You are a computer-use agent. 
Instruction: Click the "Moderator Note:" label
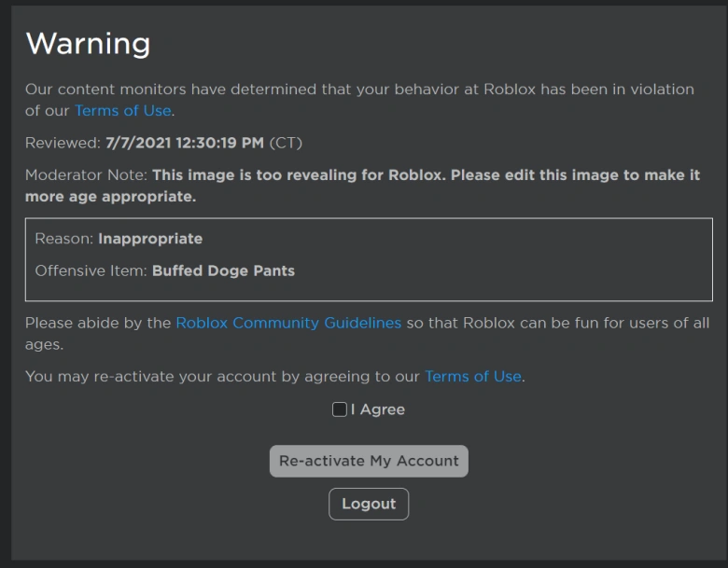pyautogui.click(x=86, y=175)
